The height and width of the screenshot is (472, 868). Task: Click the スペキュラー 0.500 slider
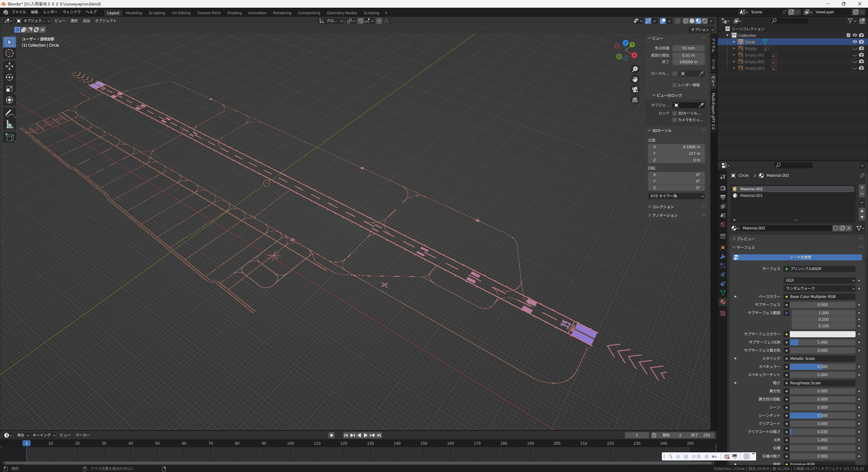point(823,367)
